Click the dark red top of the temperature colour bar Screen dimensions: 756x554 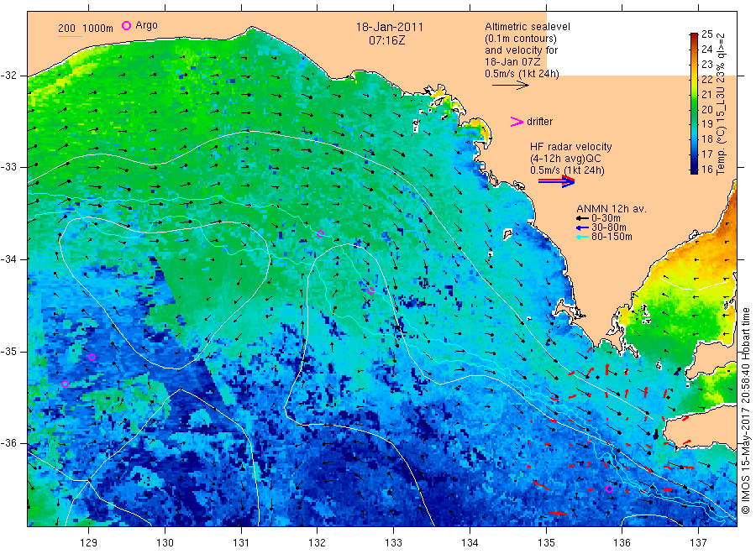pos(694,36)
